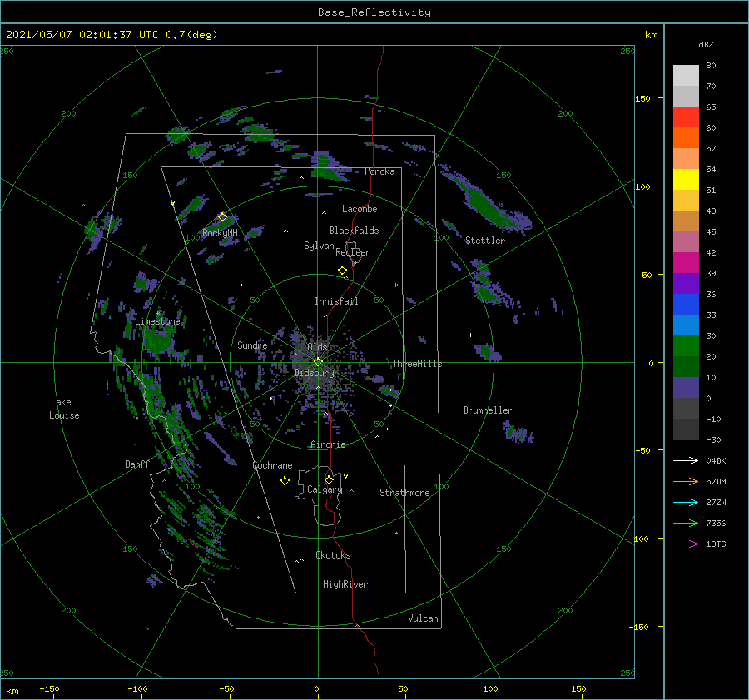The height and width of the screenshot is (700, 749).
Task: Click the Calgary city label
Action: pos(325,489)
